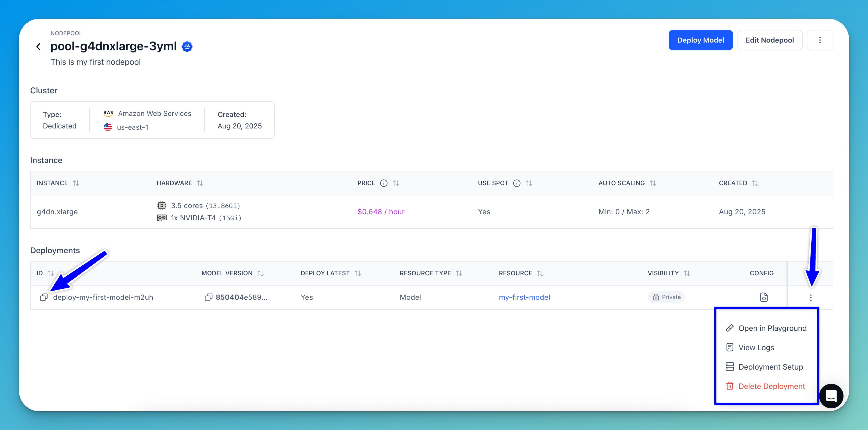
Task: Open the chat support bubble
Action: (831, 396)
